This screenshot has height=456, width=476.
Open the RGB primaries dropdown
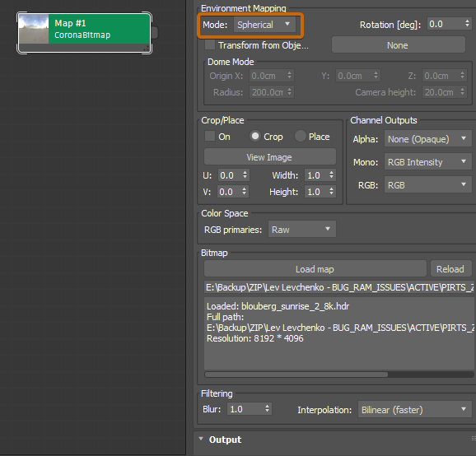301,230
